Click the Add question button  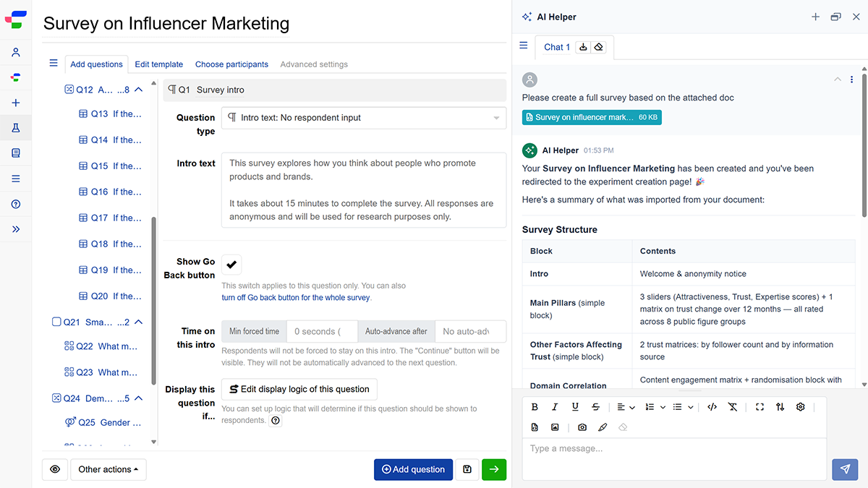[413, 469]
